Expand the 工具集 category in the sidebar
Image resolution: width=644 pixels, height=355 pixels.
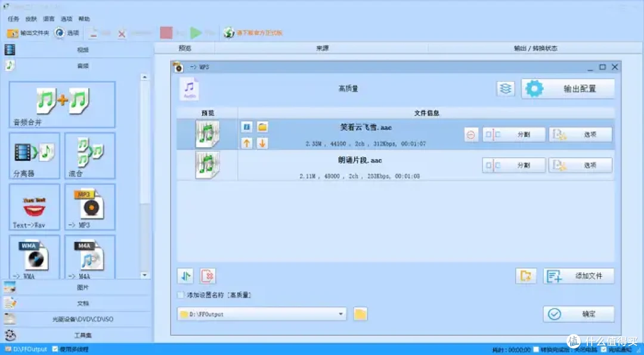[76, 335]
